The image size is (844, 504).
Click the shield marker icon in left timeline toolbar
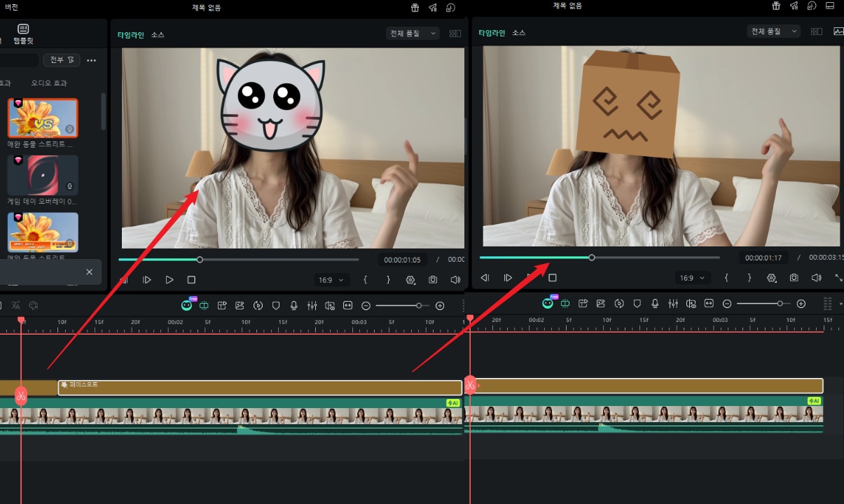276,305
